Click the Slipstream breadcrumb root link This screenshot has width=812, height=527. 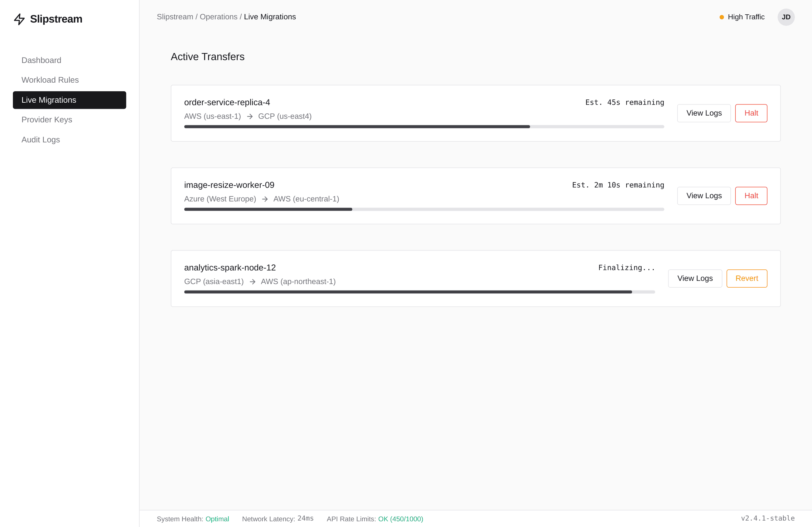click(x=175, y=17)
